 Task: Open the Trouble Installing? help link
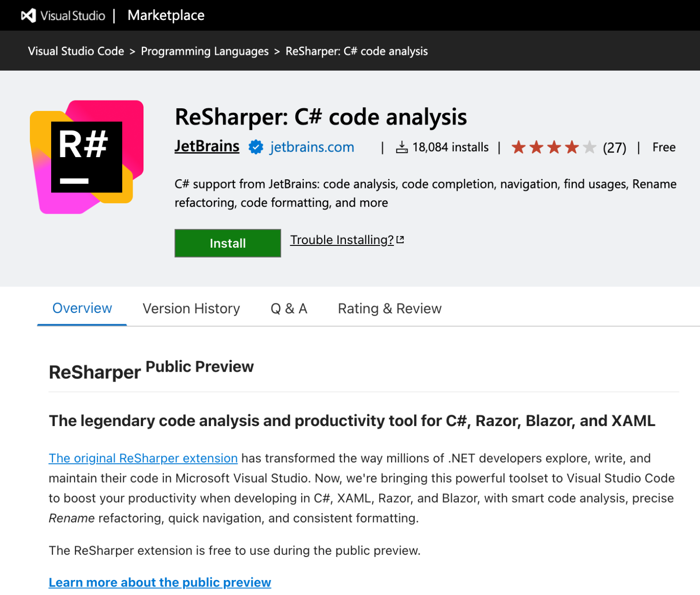click(342, 240)
